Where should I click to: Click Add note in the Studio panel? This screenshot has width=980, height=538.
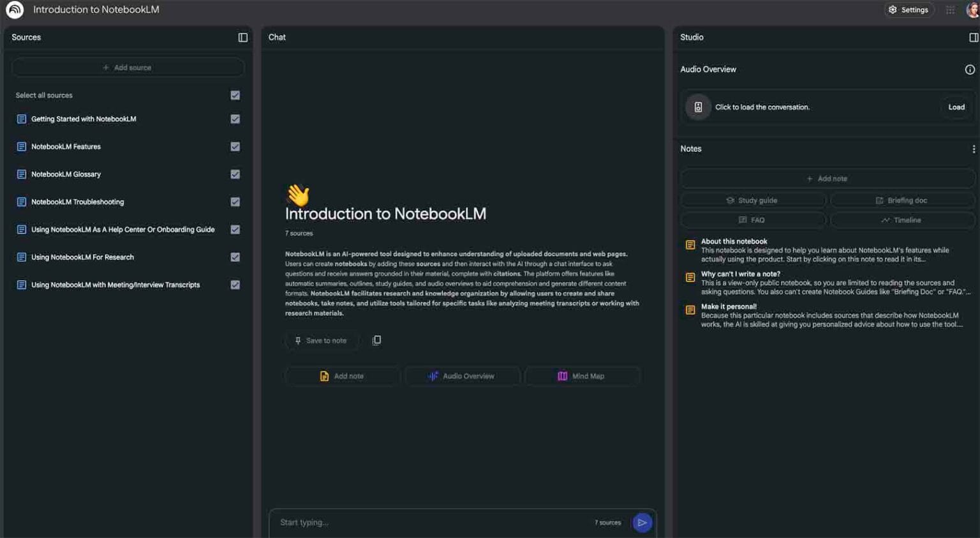click(828, 179)
